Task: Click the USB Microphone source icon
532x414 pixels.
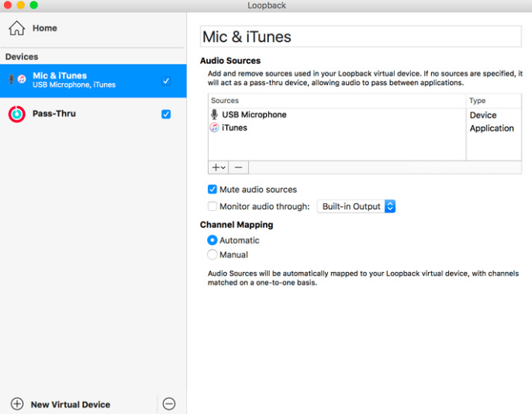Action: point(215,115)
